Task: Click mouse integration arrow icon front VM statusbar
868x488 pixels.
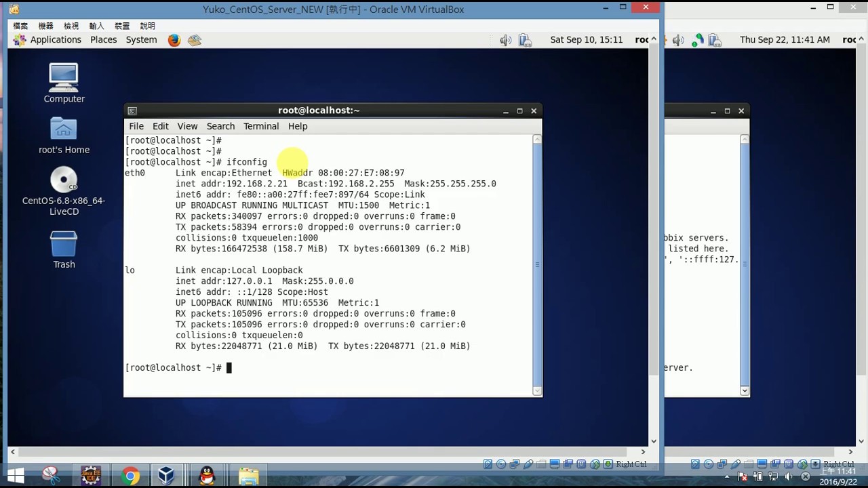Action: click(608, 464)
